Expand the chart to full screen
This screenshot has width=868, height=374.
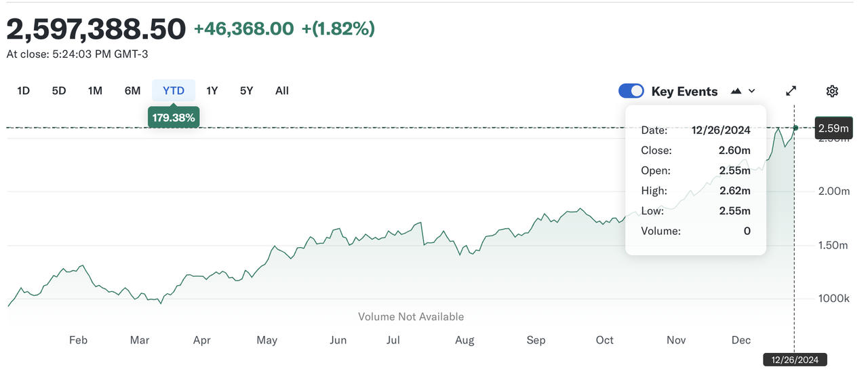791,91
